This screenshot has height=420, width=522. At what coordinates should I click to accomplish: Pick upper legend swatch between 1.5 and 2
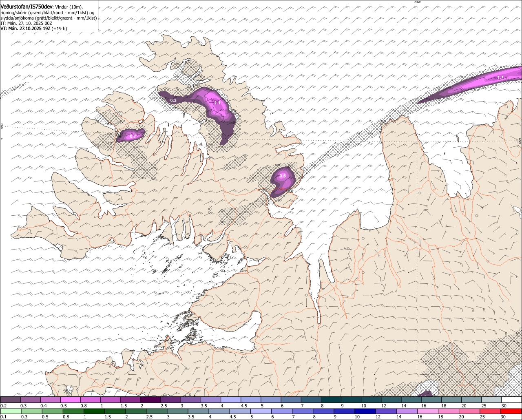pos(130,400)
